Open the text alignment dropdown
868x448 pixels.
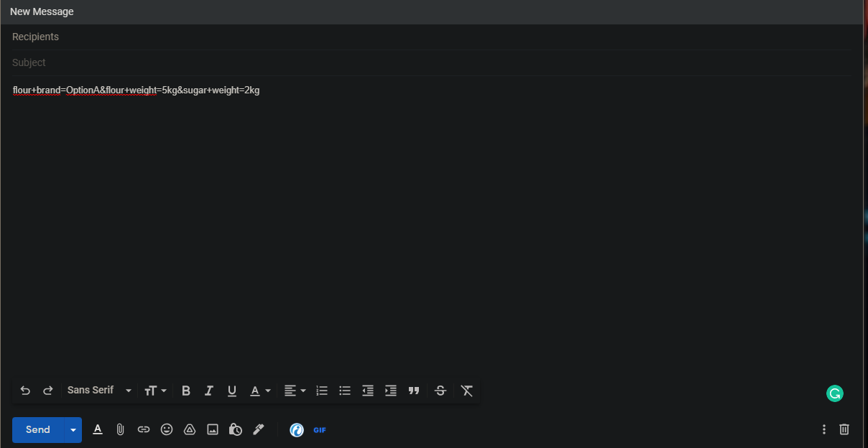pos(295,391)
